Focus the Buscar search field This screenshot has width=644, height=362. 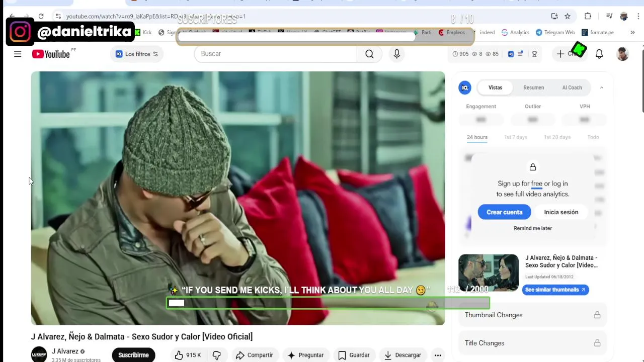point(276,54)
